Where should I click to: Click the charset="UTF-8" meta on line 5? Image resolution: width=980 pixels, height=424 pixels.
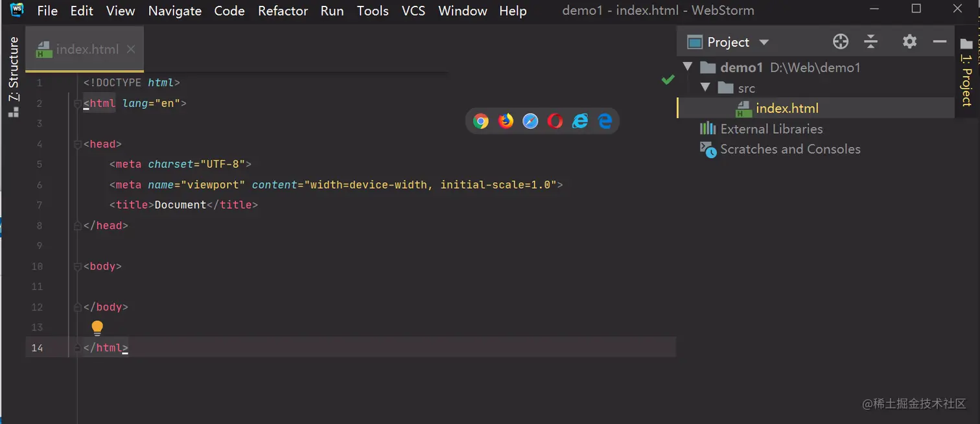[196, 164]
